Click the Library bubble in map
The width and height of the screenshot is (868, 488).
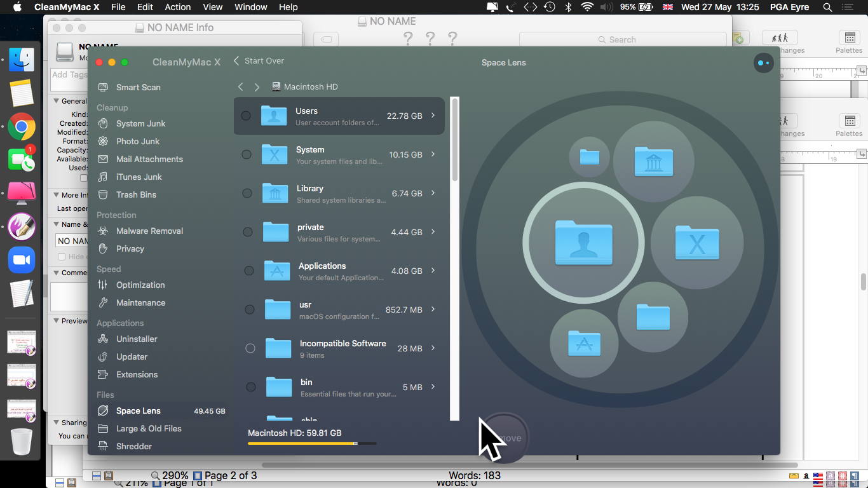pyautogui.click(x=653, y=161)
